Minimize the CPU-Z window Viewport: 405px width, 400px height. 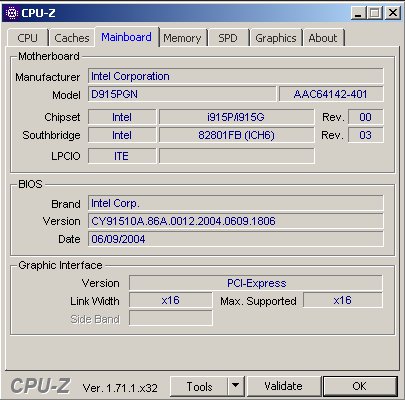pos(358,13)
